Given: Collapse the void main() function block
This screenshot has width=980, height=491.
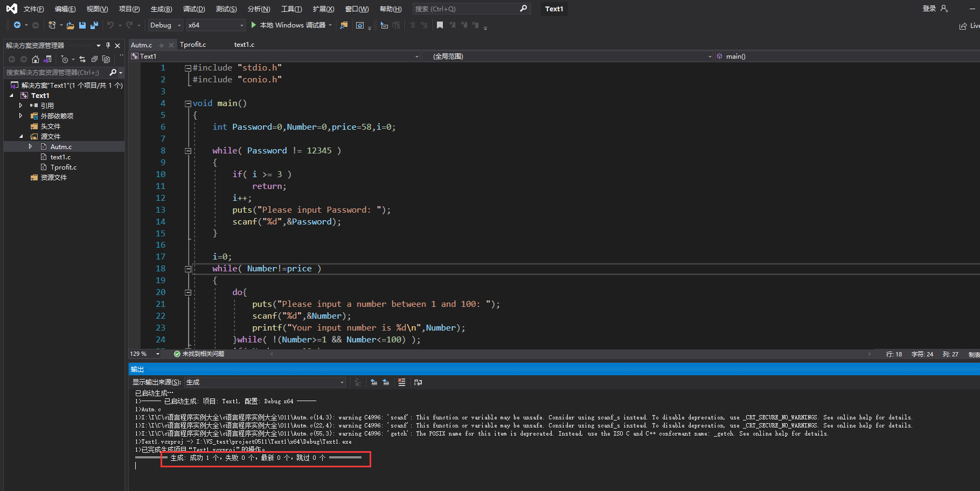Looking at the screenshot, I should tap(187, 103).
